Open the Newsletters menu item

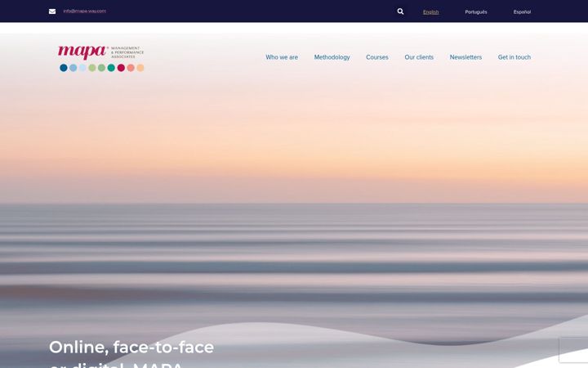(x=465, y=57)
